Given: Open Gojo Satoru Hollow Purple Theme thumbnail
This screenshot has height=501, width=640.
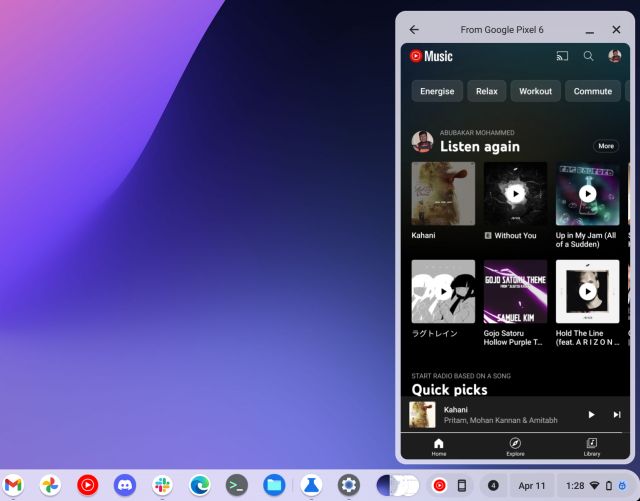Looking at the screenshot, I should point(515,292).
